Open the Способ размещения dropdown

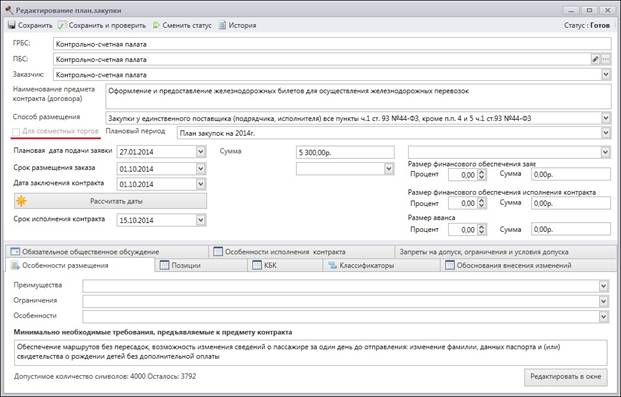pyautogui.click(x=606, y=118)
